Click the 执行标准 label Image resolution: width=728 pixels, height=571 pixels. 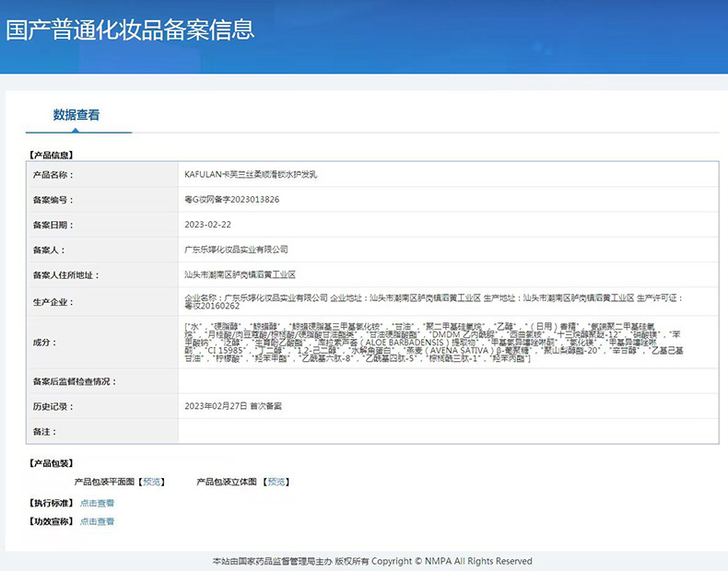tap(51, 503)
